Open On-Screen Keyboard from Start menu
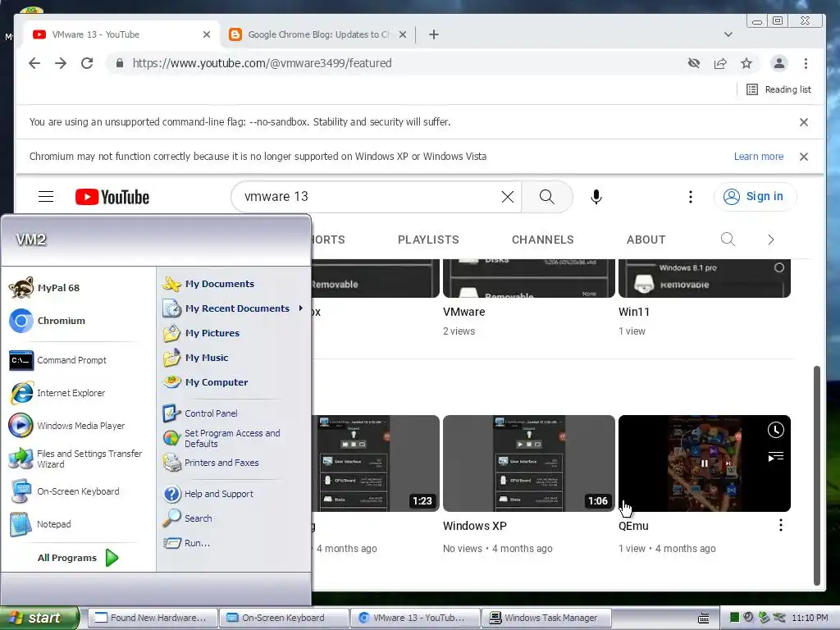840x630 pixels. (x=79, y=491)
